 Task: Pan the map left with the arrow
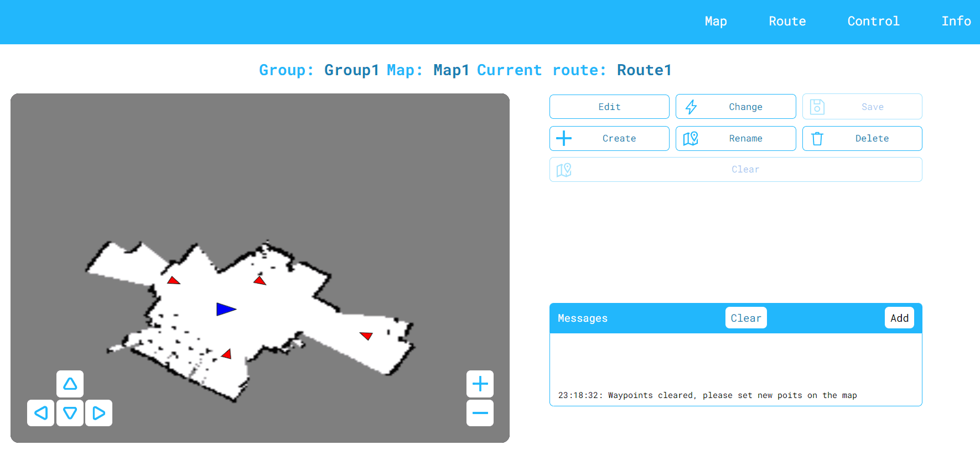coord(40,413)
